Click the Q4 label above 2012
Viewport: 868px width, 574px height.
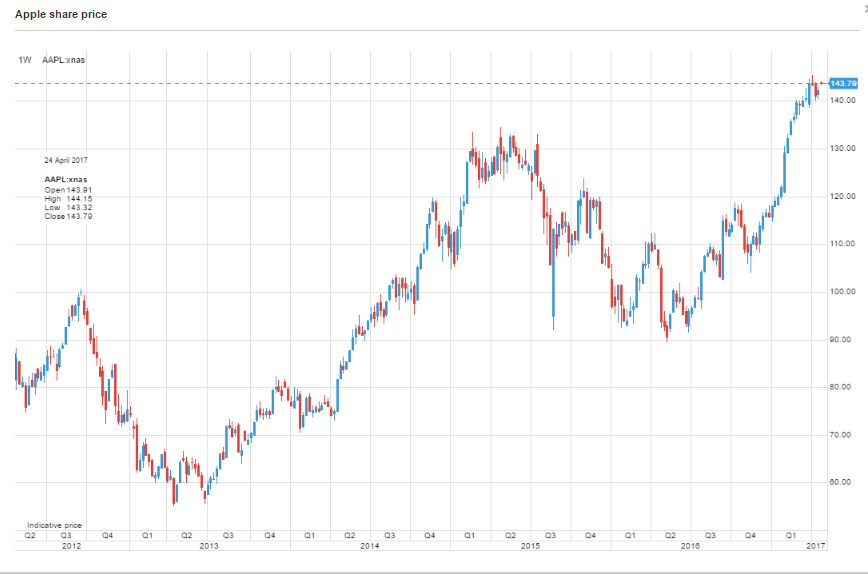[x=107, y=535]
